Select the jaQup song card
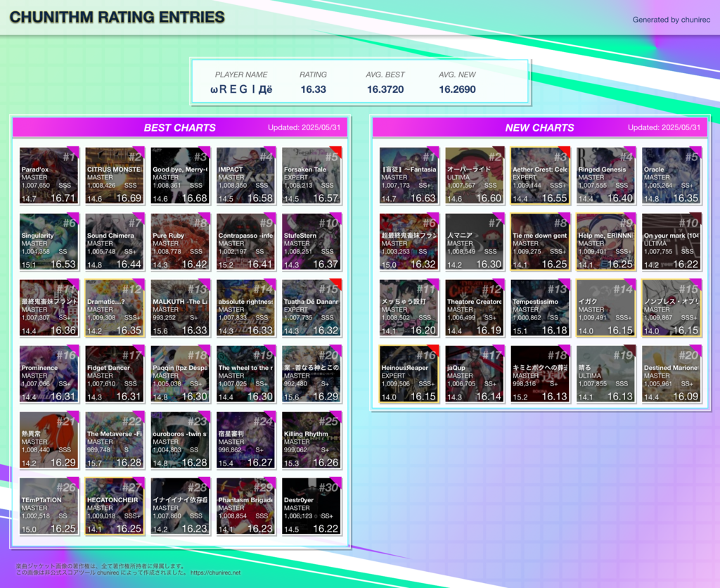The image size is (720, 588). [x=474, y=374]
